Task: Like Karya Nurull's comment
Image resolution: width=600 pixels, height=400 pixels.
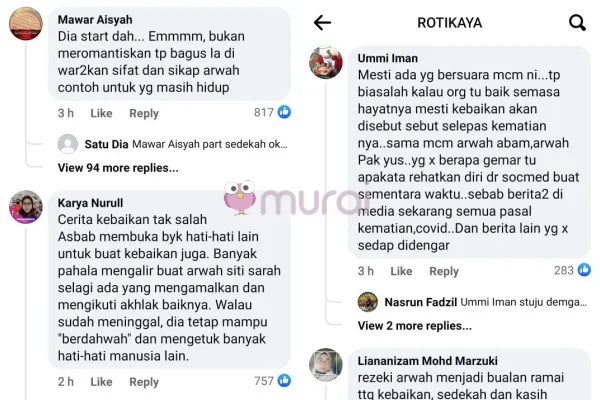Action: 101,382
